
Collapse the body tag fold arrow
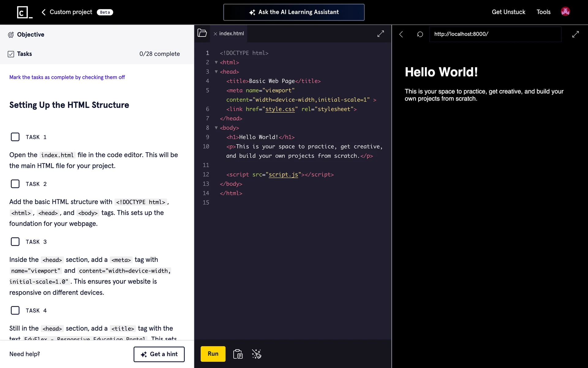point(216,128)
